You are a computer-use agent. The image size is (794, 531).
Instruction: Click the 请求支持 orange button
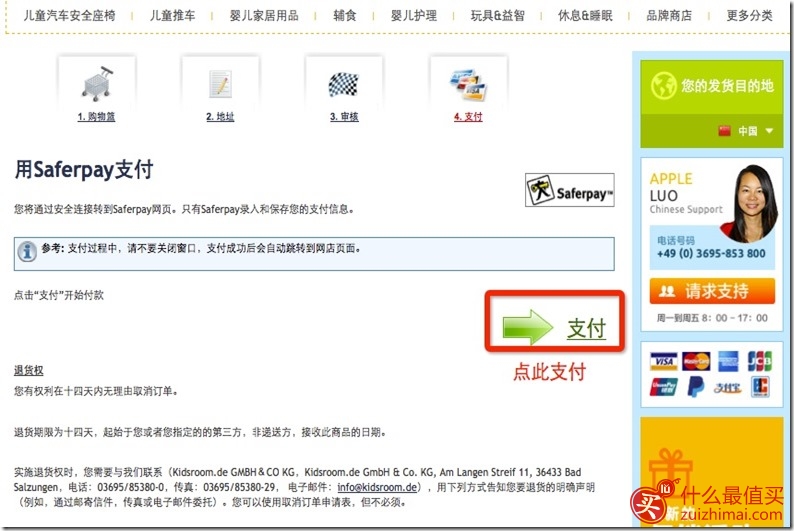(712, 291)
